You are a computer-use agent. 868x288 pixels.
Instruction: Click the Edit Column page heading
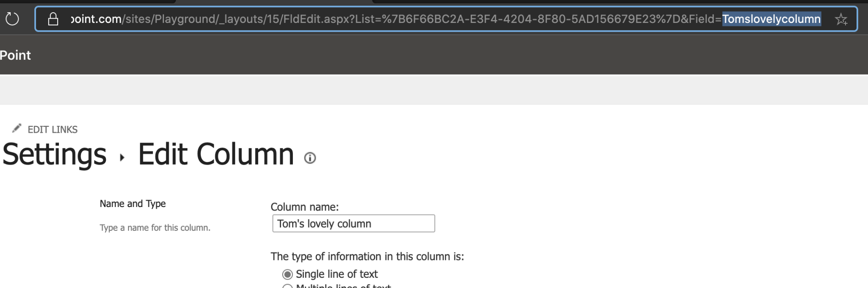pos(216,154)
